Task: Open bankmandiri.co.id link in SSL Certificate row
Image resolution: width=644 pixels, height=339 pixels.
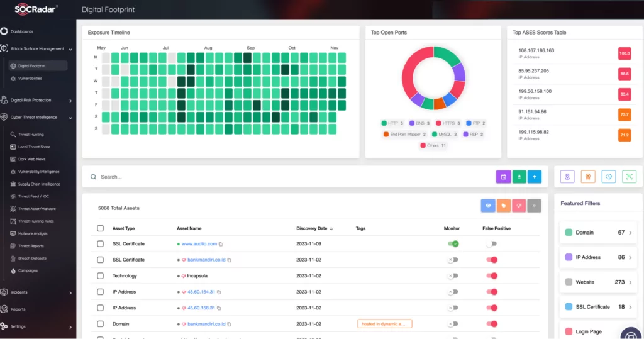Action: click(x=206, y=260)
